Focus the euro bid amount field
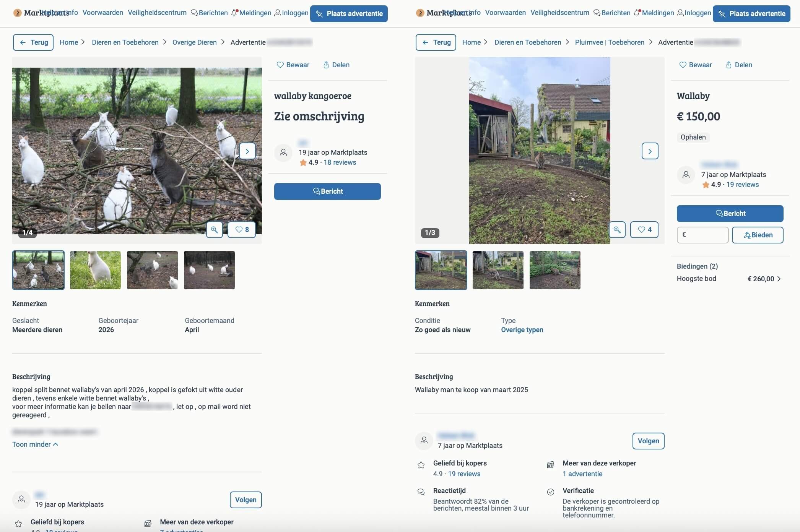 702,235
